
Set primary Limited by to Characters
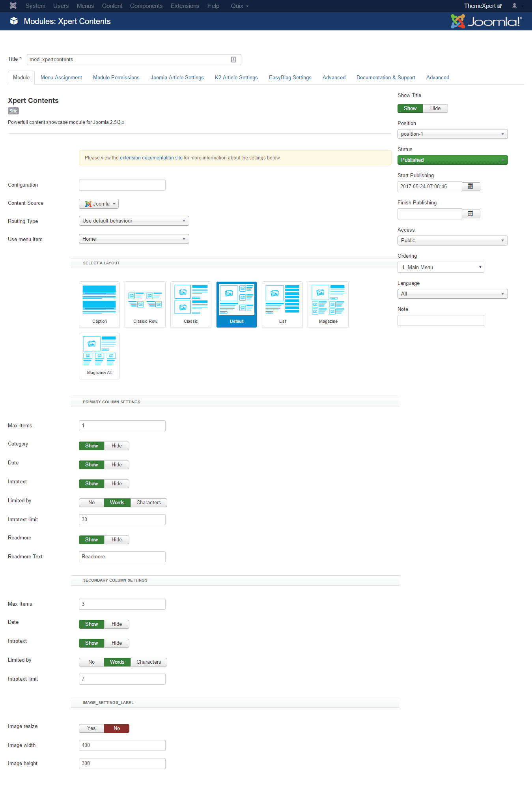149,503
